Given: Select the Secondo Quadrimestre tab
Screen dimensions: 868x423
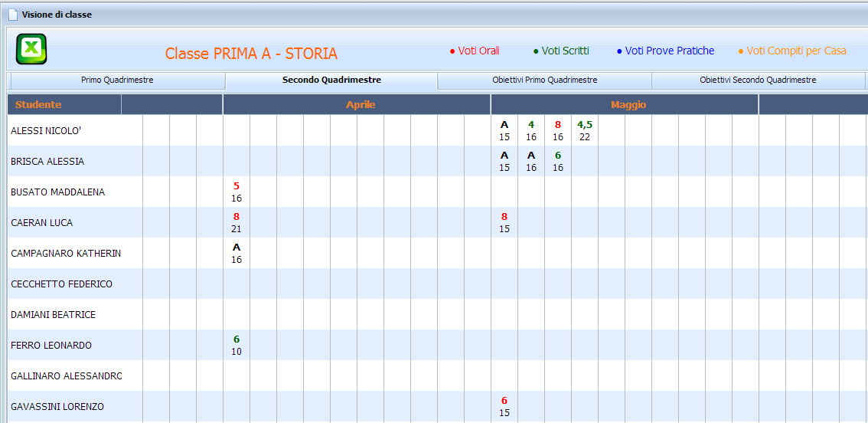Looking at the screenshot, I should [x=331, y=80].
